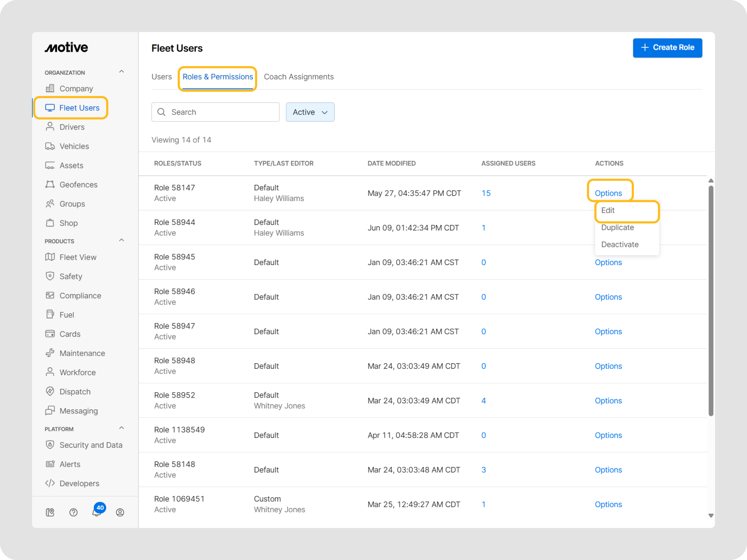Open Maintenance from the Products section
This screenshot has height=560, width=747.
[82, 353]
